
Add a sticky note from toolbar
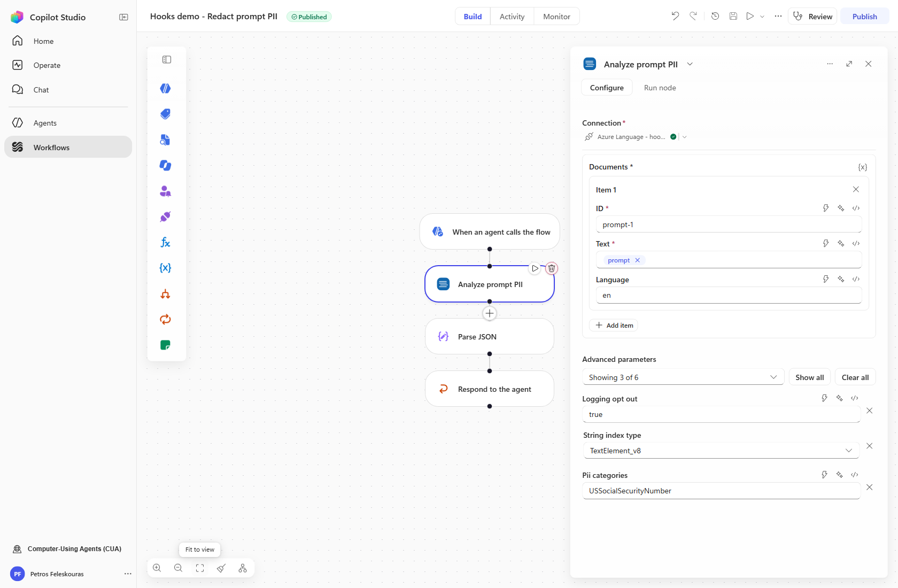[x=166, y=345]
